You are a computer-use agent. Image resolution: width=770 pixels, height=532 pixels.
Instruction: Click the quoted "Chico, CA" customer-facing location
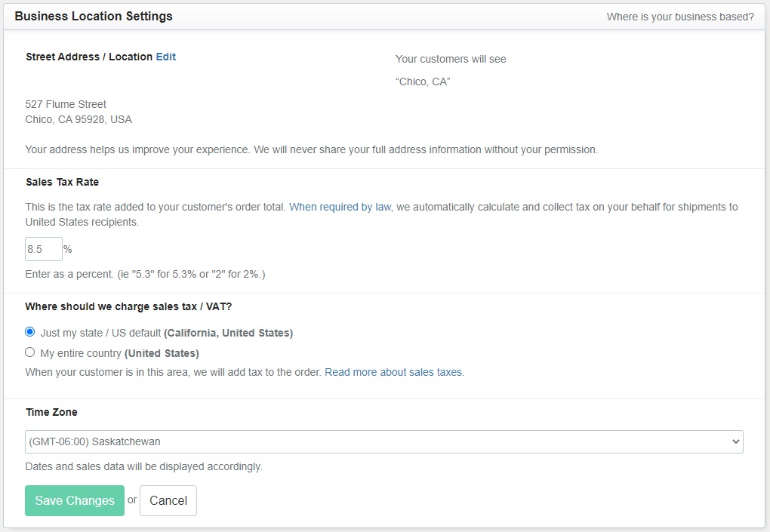422,81
